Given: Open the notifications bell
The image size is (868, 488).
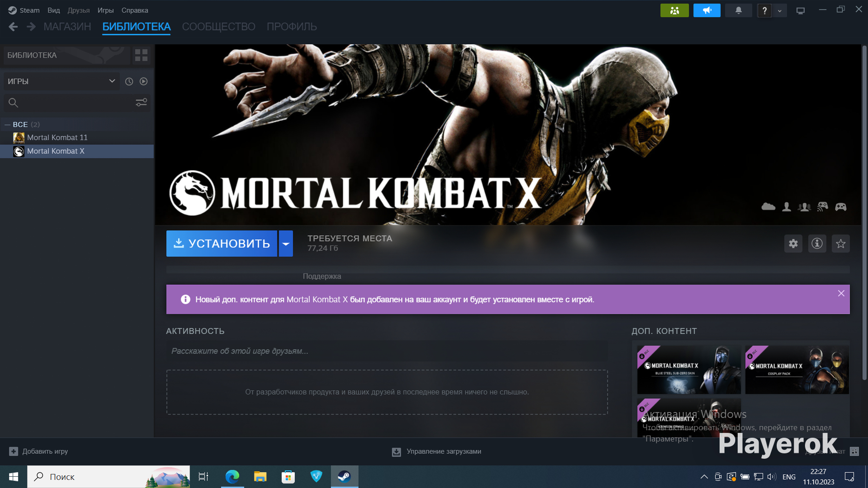Looking at the screenshot, I should pyautogui.click(x=738, y=10).
